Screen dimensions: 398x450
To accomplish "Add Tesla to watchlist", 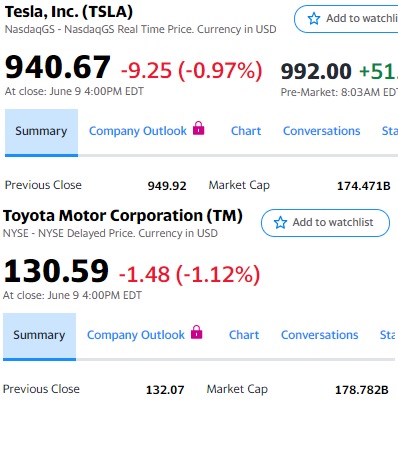I will [x=346, y=19].
